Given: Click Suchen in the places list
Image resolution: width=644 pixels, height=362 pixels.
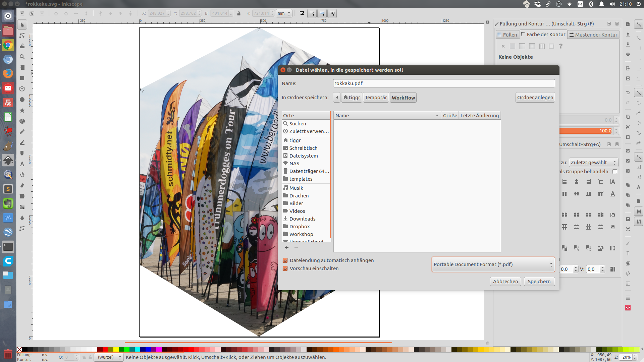Looking at the screenshot, I should point(297,124).
